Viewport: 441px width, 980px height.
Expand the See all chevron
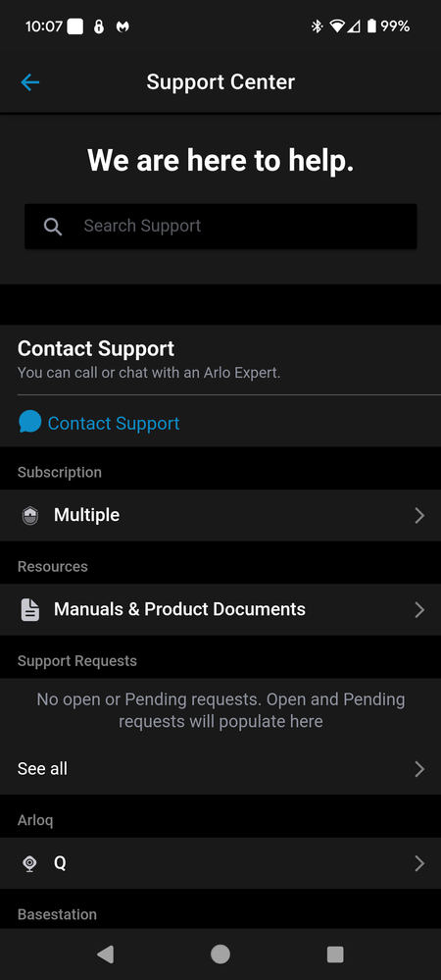[419, 769]
